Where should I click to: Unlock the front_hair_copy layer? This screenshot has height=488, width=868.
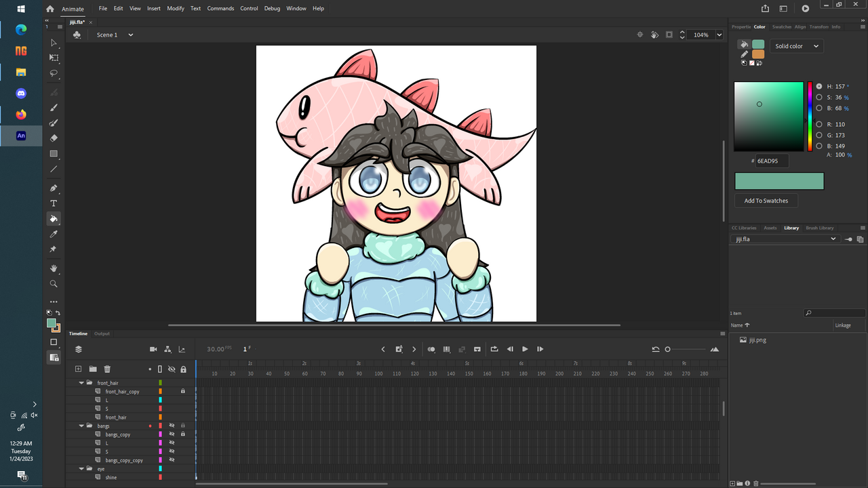pyautogui.click(x=183, y=391)
